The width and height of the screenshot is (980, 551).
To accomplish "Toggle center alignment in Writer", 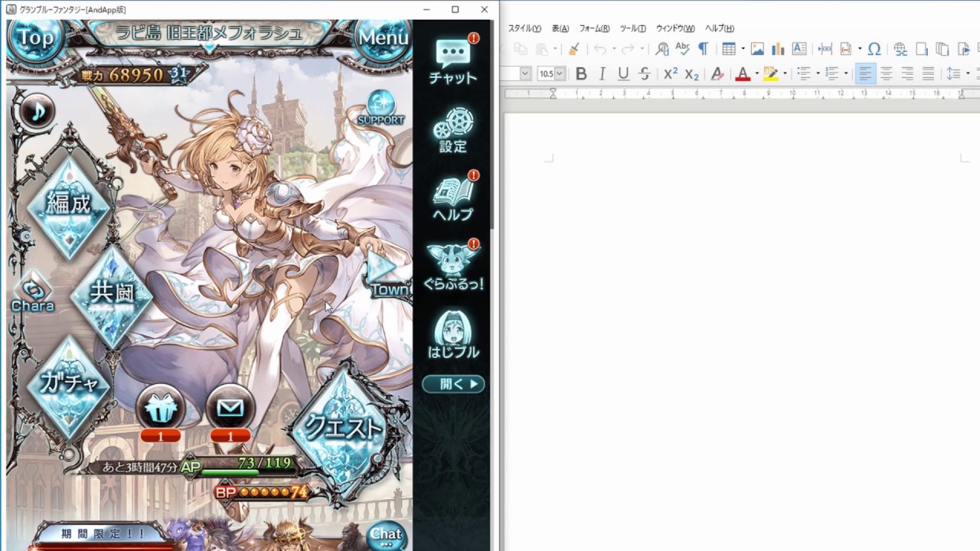I will point(887,73).
